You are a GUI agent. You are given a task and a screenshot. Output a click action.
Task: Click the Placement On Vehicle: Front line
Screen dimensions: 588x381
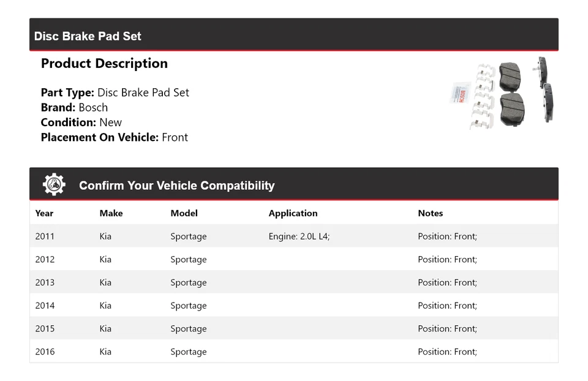click(114, 137)
